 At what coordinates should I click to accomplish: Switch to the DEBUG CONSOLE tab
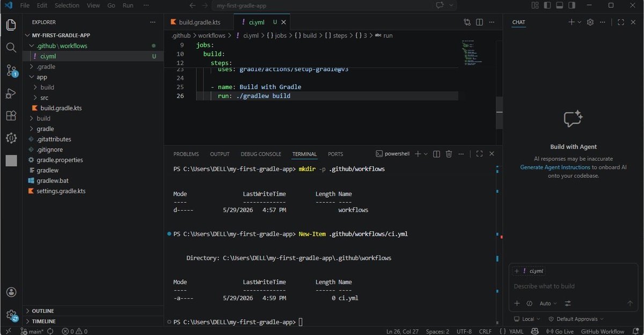coord(261,154)
